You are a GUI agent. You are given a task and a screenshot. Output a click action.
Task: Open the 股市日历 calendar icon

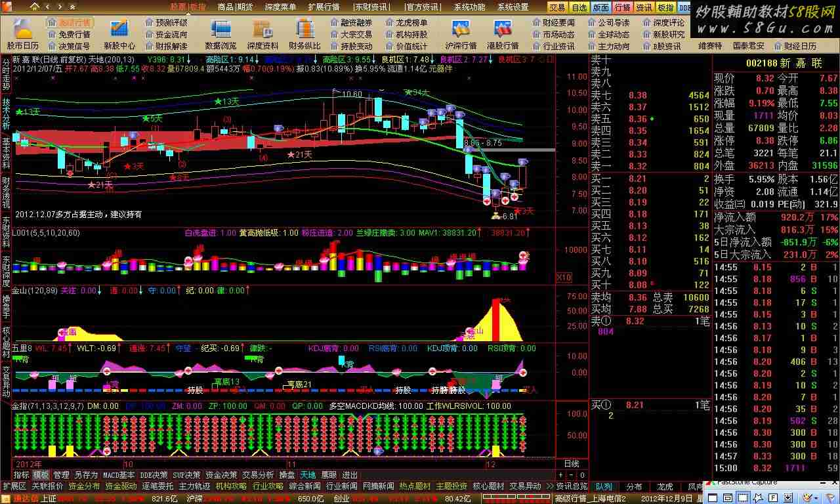[23, 29]
